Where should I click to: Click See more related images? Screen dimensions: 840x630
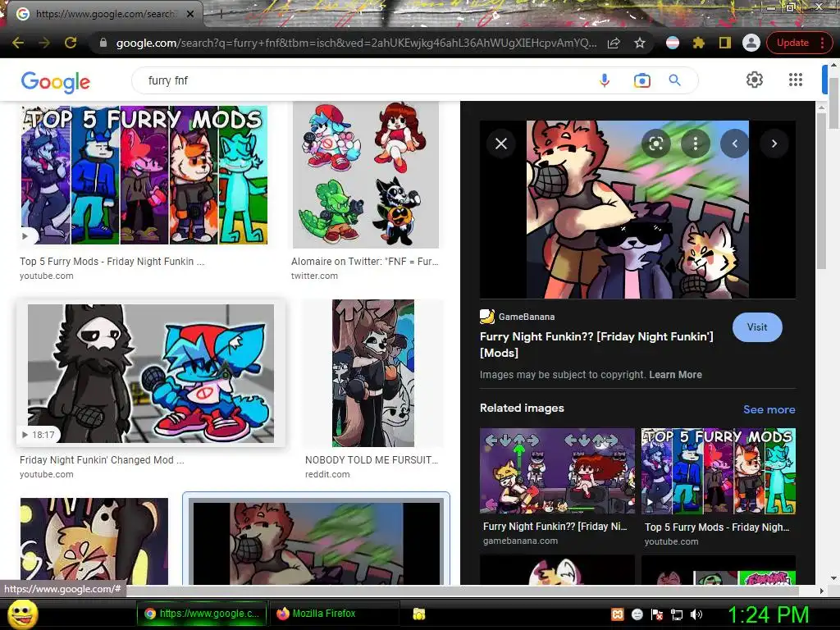click(769, 409)
